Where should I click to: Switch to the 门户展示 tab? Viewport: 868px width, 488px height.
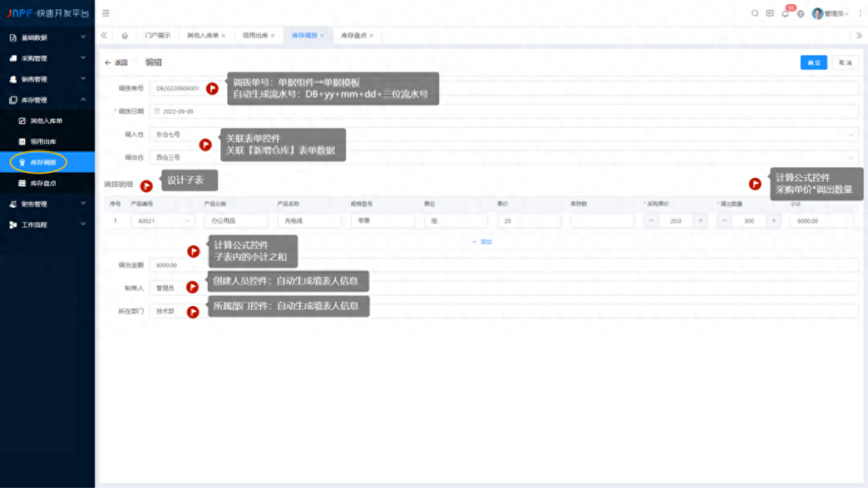158,36
